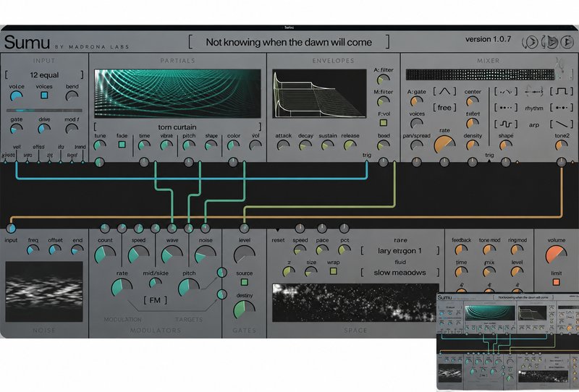Viewport: 579px width, 392px height.
Task: Click the density knob in Mixer
Action: tap(473, 145)
